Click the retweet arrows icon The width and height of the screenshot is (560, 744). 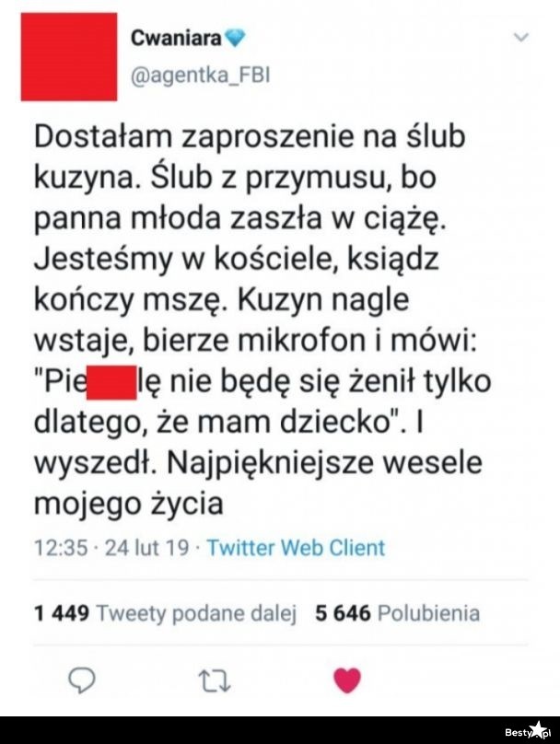tap(212, 680)
